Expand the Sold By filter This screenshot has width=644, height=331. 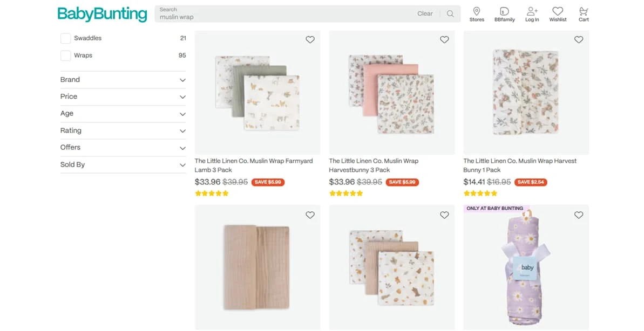tap(123, 164)
